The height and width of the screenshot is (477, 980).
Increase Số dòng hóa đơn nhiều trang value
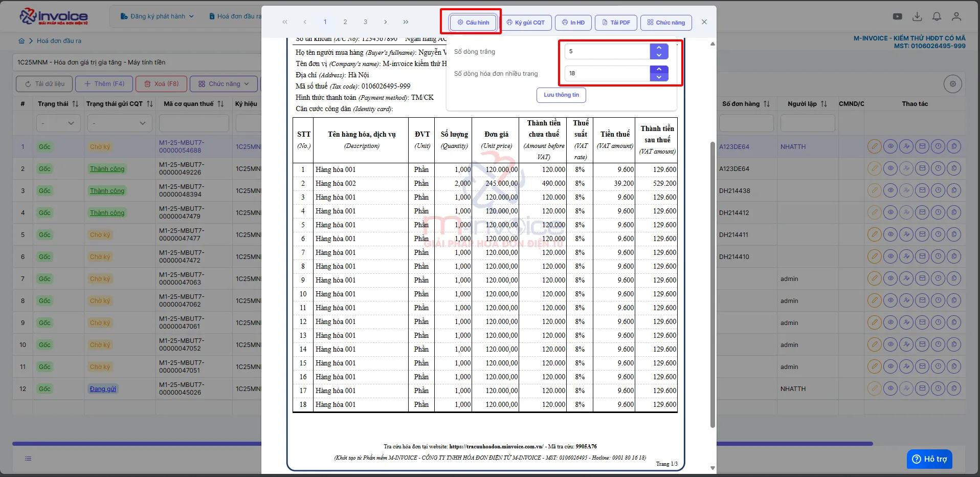tap(659, 69)
